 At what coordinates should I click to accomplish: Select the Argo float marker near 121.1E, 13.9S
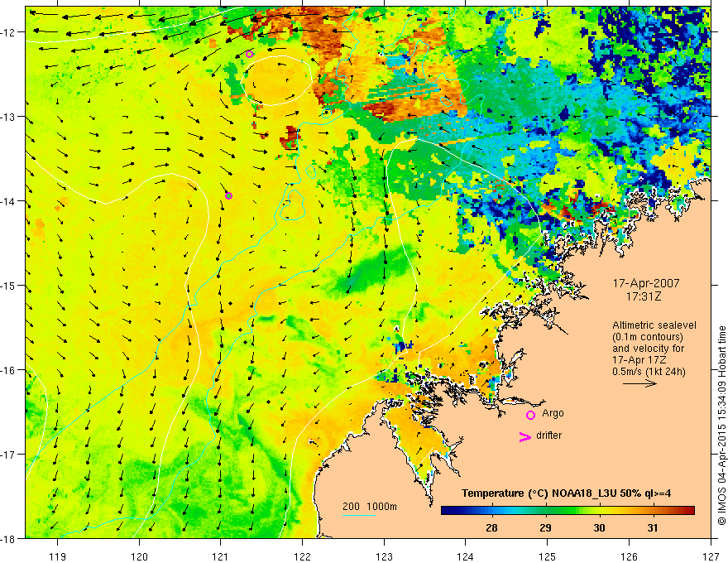[x=228, y=195]
